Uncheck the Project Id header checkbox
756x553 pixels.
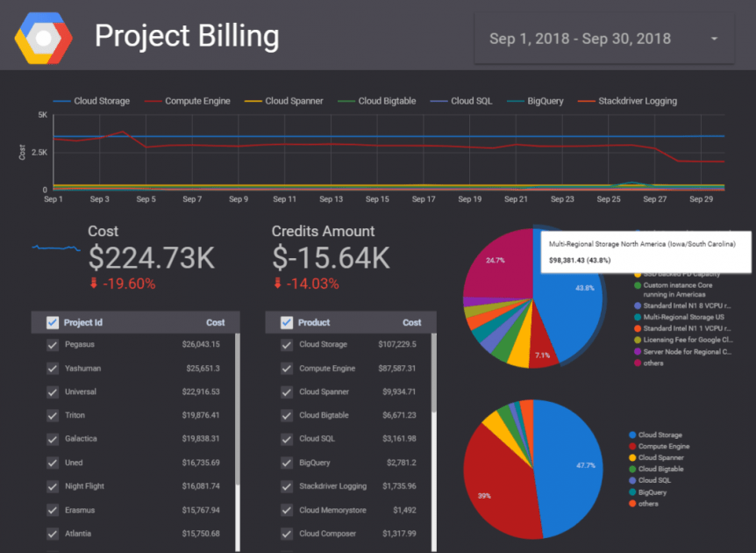(x=53, y=321)
